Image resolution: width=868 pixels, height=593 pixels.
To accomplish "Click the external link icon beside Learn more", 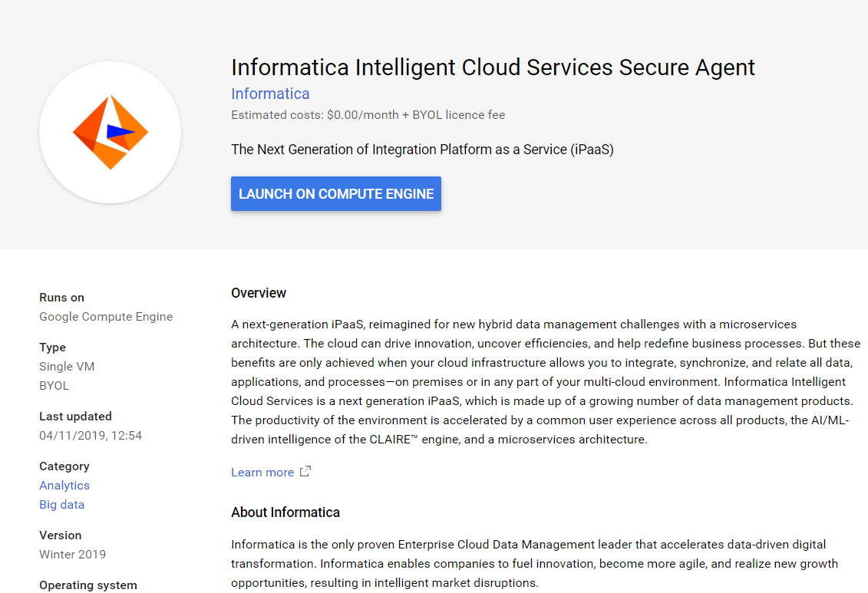I will 305,471.
